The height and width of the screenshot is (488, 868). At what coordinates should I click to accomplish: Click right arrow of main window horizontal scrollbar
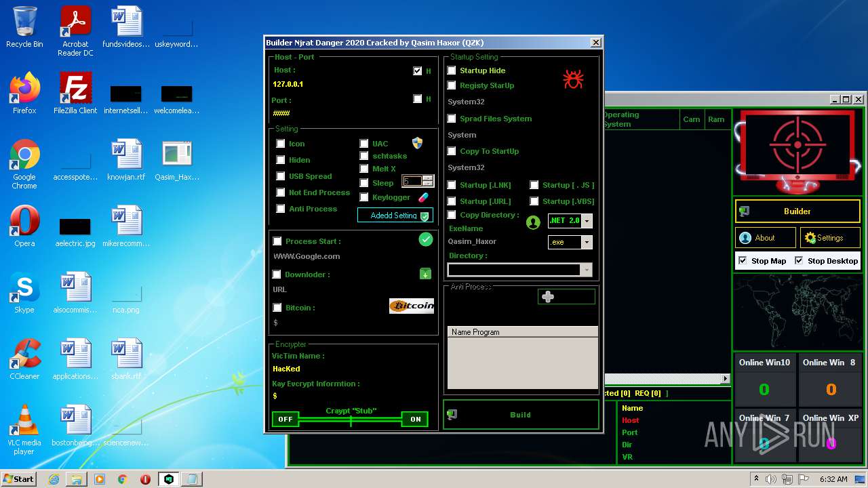click(x=725, y=379)
